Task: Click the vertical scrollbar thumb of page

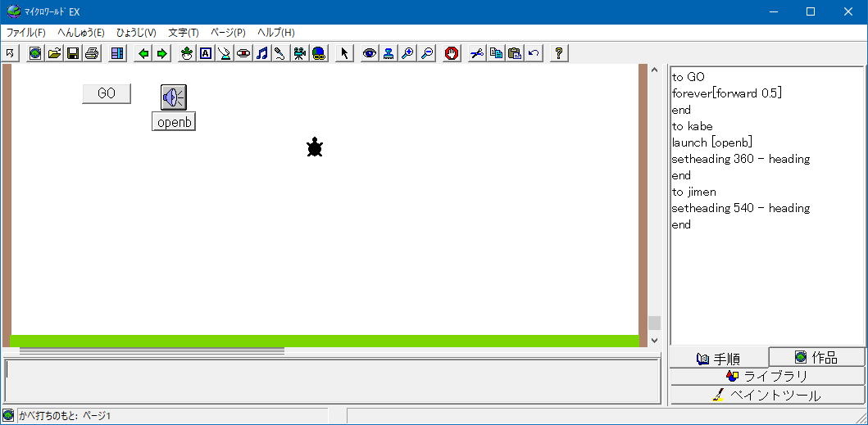Action: click(654, 323)
